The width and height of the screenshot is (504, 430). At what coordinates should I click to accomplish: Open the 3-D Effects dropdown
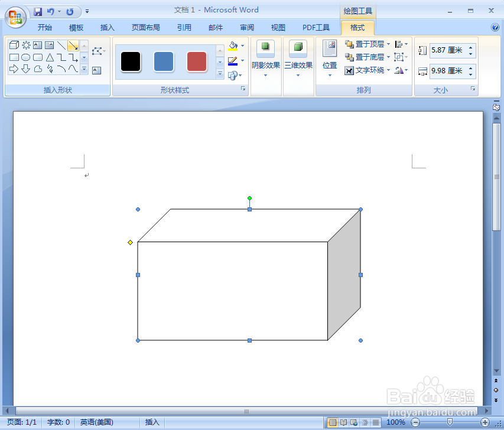[x=298, y=67]
